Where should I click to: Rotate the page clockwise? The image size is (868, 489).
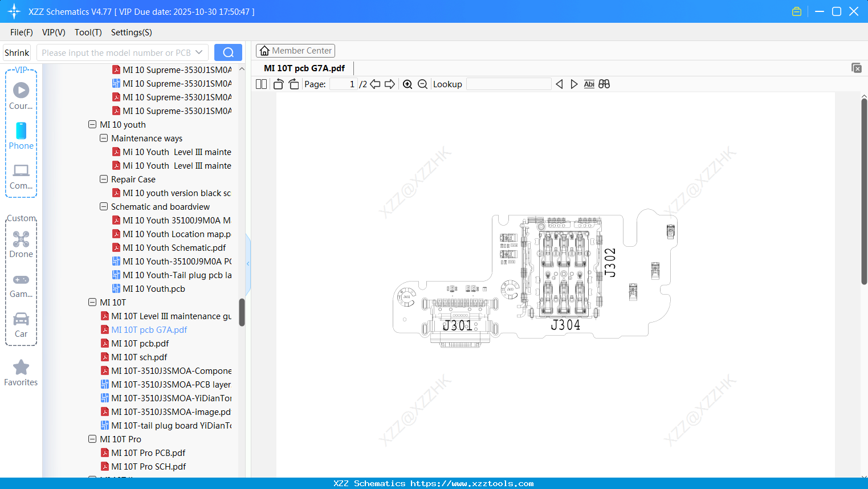coord(293,84)
